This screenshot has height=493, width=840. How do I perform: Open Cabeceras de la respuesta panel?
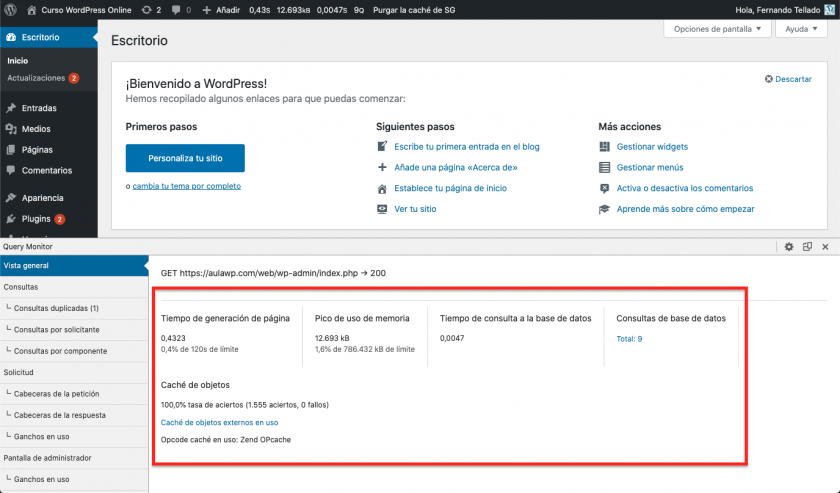click(60, 415)
